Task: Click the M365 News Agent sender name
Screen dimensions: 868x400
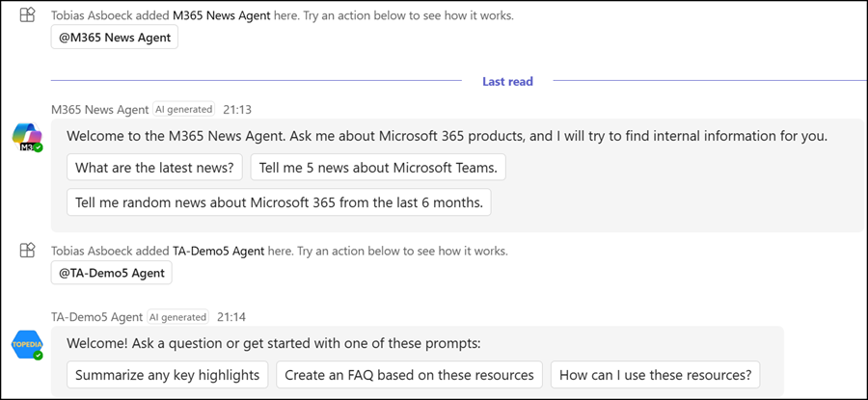Action: click(x=100, y=110)
